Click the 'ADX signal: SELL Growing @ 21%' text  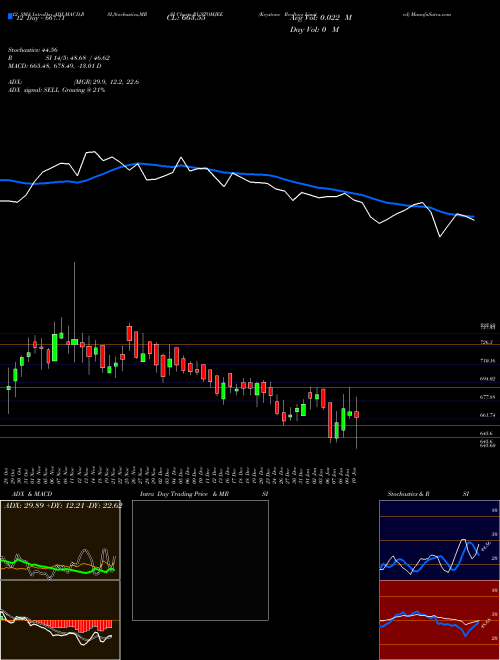tap(56, 90)
